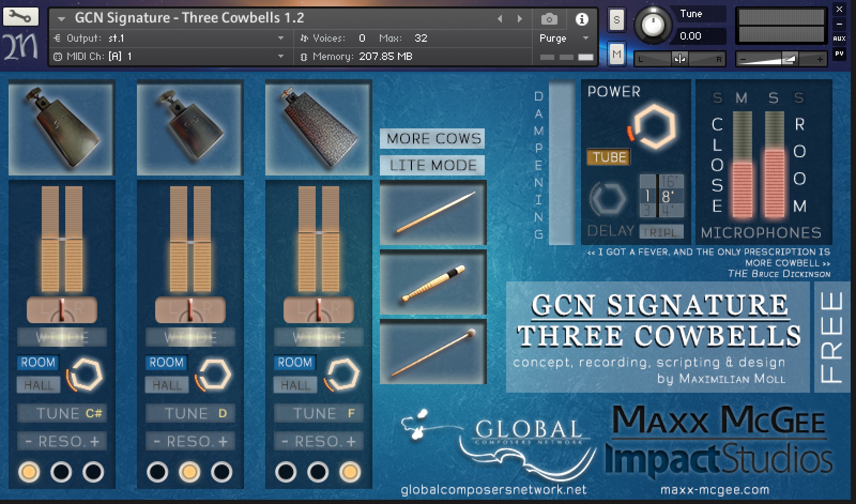Enable ROOM reverb on F cowbell
The width and height of the screenshot is (856, 504).
point(294,362)
